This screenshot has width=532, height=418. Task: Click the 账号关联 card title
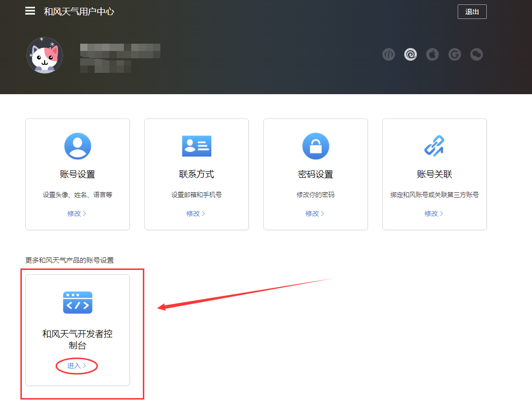[435, 174]
